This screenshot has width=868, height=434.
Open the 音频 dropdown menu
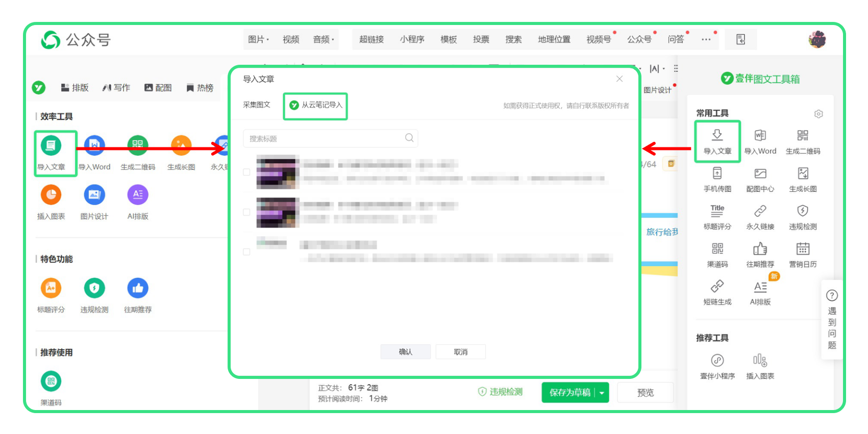[324, 40]
